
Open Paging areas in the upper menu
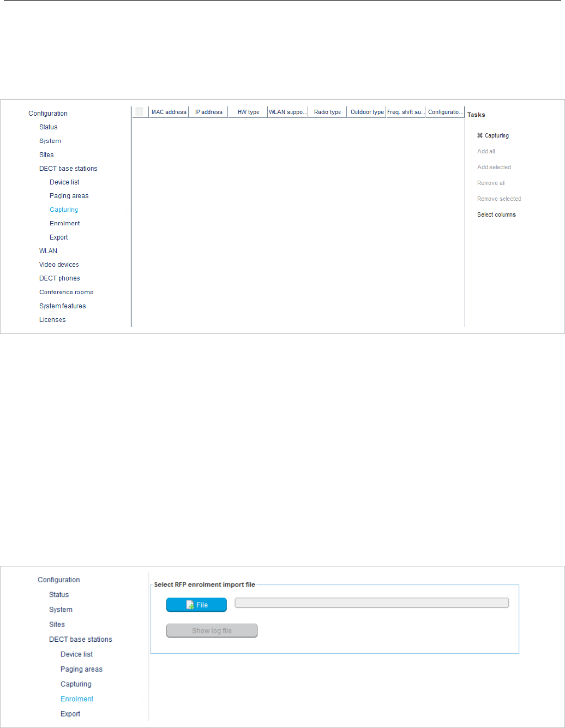69,196
